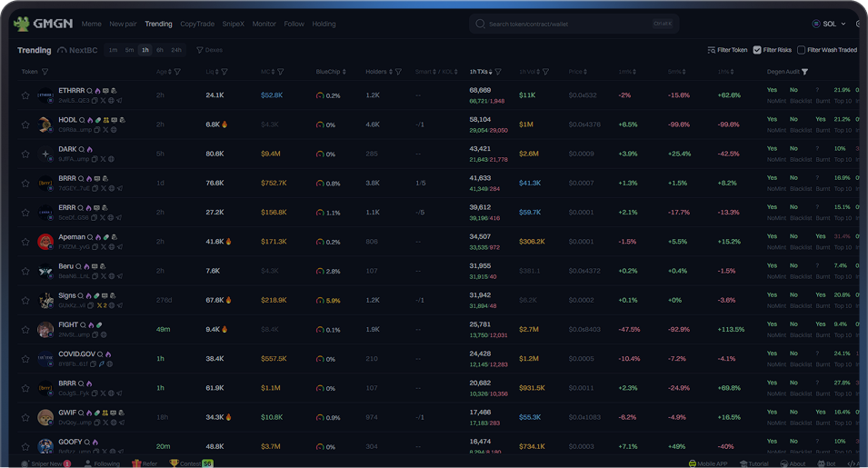Open Apeman's Telegram link
This screenshot has width=868, height=468.
[x=119, y=247]
